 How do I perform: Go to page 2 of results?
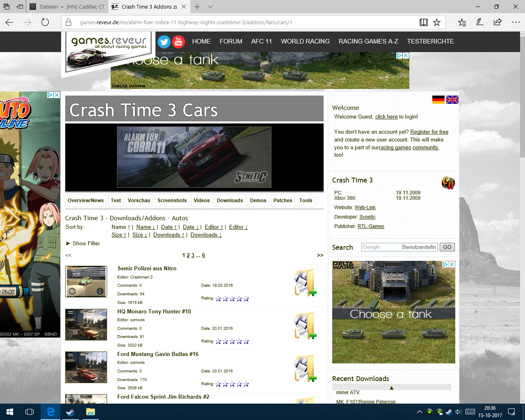[188, 256]
